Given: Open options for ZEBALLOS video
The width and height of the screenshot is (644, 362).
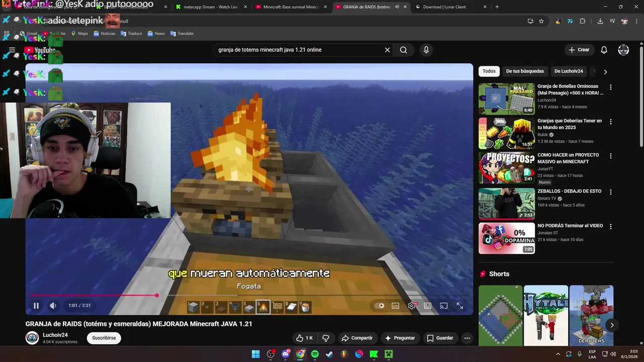Looking at the screenshot, I should click(611, 192).
